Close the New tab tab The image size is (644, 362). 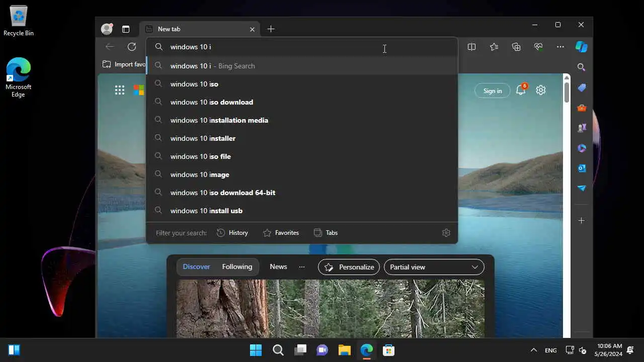[x=252, y=29]
